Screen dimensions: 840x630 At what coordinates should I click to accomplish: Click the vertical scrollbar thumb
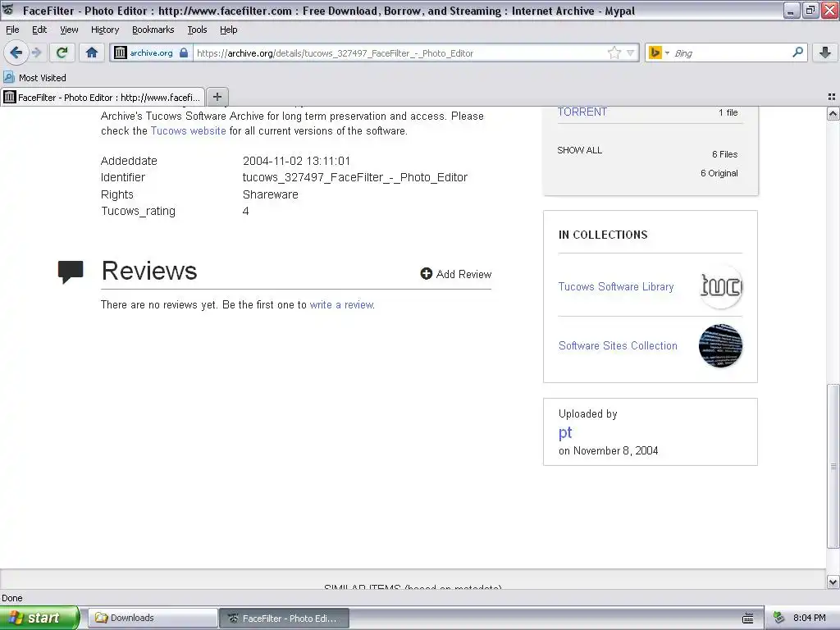point(833,466)
